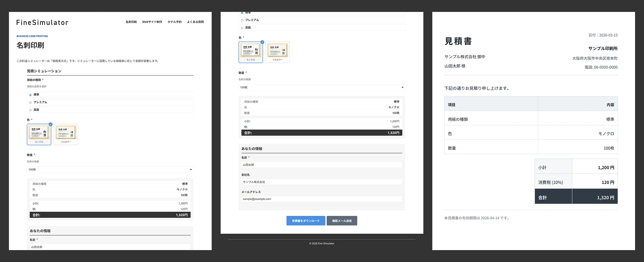Click the 見積書をダウンロード button
This screenshot has height=262, width=644.
click(306, 221)
